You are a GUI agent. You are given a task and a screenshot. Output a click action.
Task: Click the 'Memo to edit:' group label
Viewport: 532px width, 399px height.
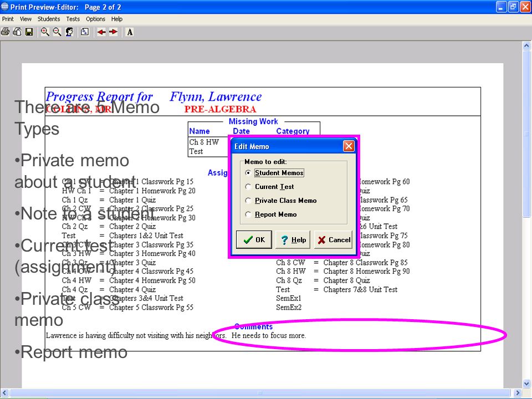[265, 162]
